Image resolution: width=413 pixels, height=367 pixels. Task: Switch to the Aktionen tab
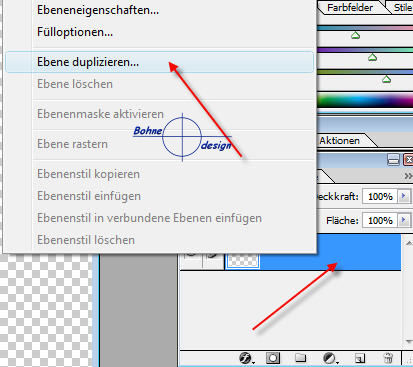pos(340,140)
